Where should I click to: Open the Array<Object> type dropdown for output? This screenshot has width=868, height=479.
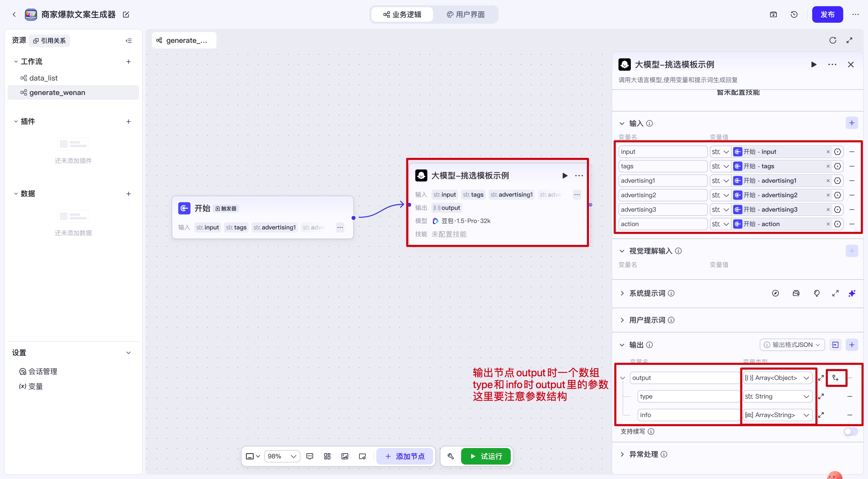(x=776, y=378)
